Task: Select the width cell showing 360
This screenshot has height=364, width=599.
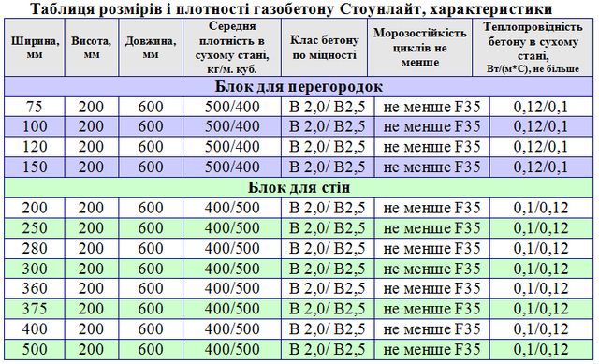Action: (x=35, y=288)
